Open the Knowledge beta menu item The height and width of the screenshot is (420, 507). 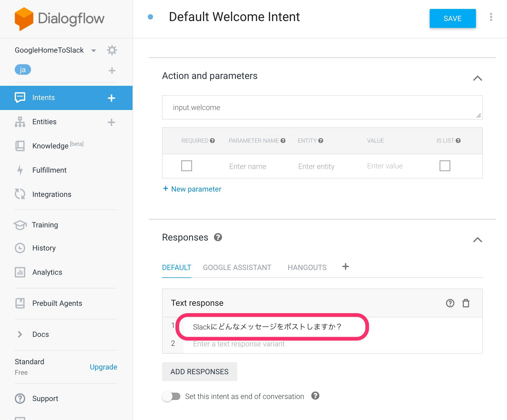point(58,146)
